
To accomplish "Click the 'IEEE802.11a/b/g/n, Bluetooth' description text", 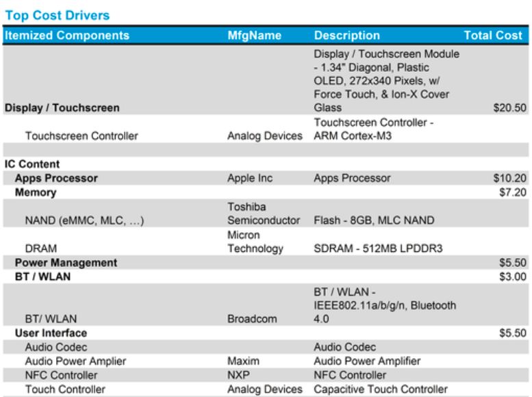I will (385, 305).
